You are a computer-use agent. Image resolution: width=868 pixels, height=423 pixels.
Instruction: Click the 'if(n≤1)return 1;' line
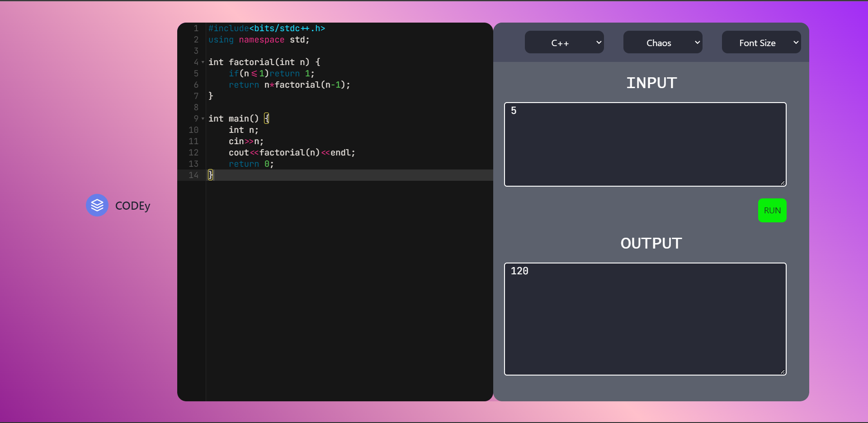pos(272,74)
